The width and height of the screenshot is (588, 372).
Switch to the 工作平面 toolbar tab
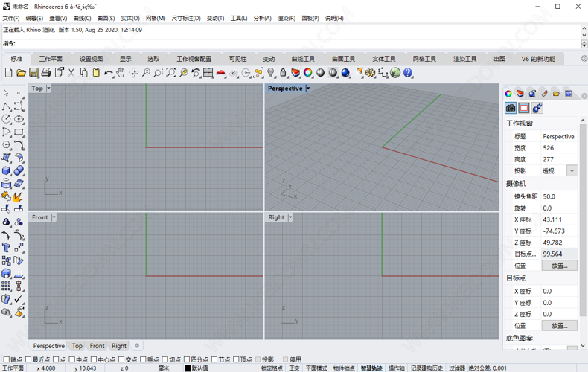(51, 59)
